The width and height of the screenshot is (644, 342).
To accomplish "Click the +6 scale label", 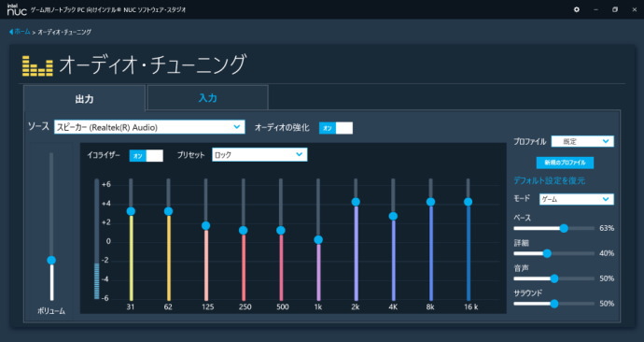I will tap(106, 184).
